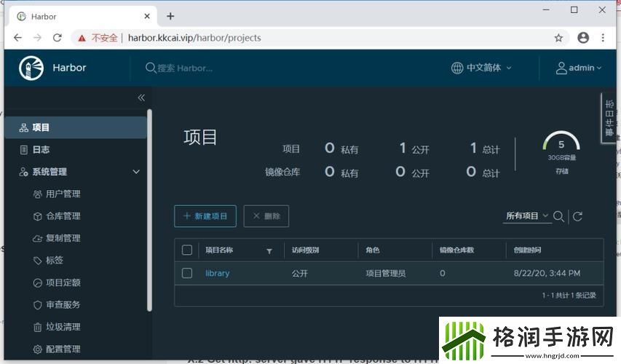Close the Harbor browser tab
621x364 pixels.
pos(147,16)
